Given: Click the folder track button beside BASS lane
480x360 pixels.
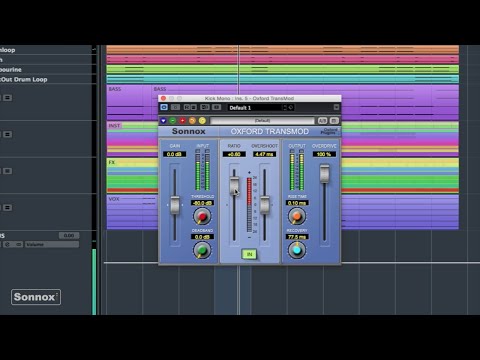Looking at the screenshot, I should [x=8, y=98].
